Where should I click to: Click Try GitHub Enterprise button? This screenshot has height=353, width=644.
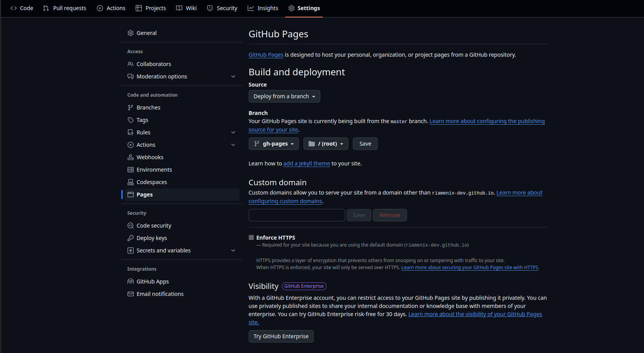click(x=281, y=336)
